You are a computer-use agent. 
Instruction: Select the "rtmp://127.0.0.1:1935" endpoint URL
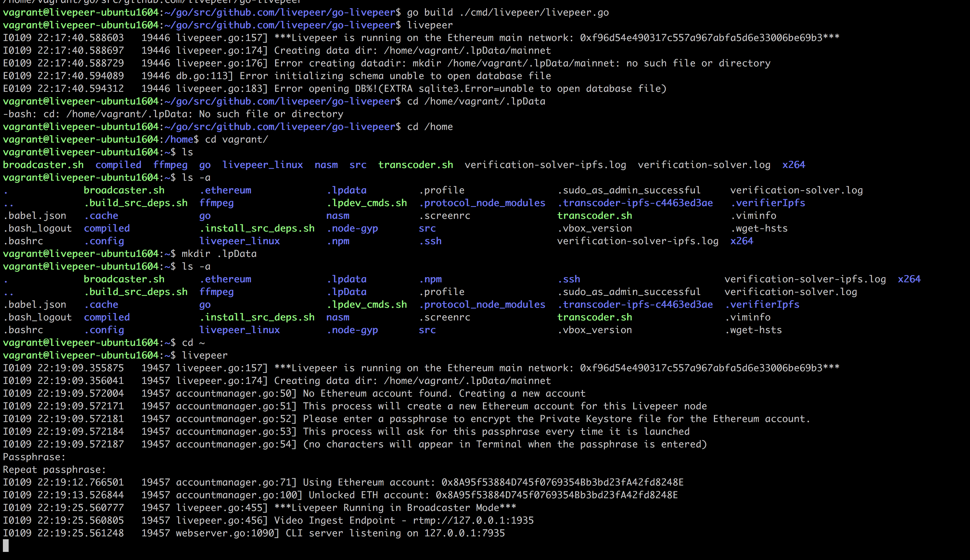coord(473,520)
